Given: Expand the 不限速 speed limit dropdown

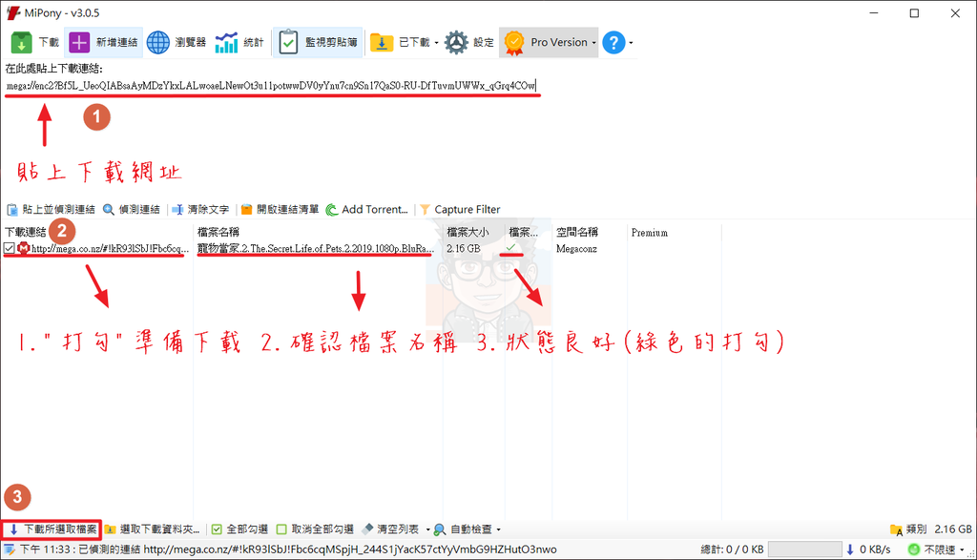Looking at the screenshot, I should point(962,550).
